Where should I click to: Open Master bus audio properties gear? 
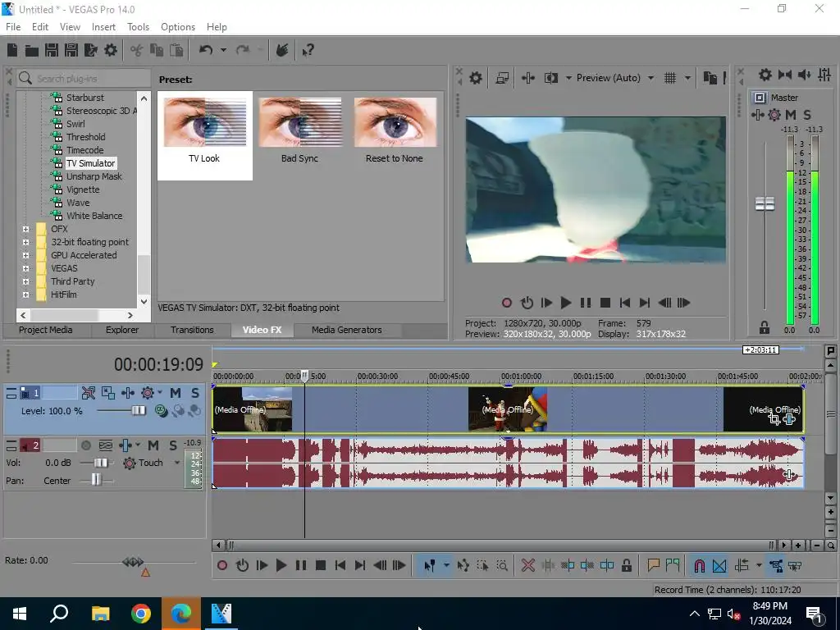point(765,75)
